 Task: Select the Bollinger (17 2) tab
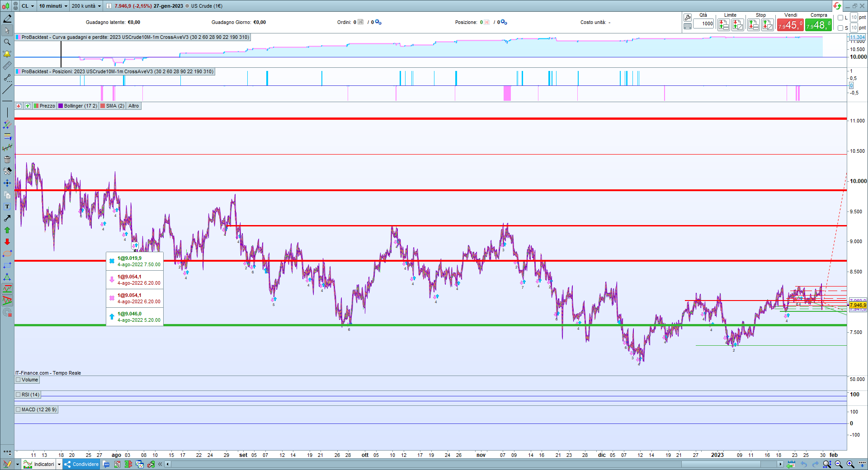pyautogui.click(x=77, y=106)
